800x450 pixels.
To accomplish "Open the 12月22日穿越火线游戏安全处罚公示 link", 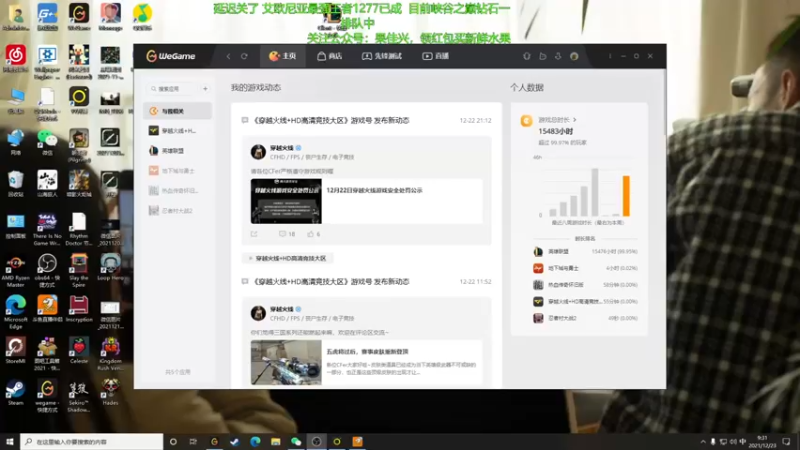I will [374, 190].
